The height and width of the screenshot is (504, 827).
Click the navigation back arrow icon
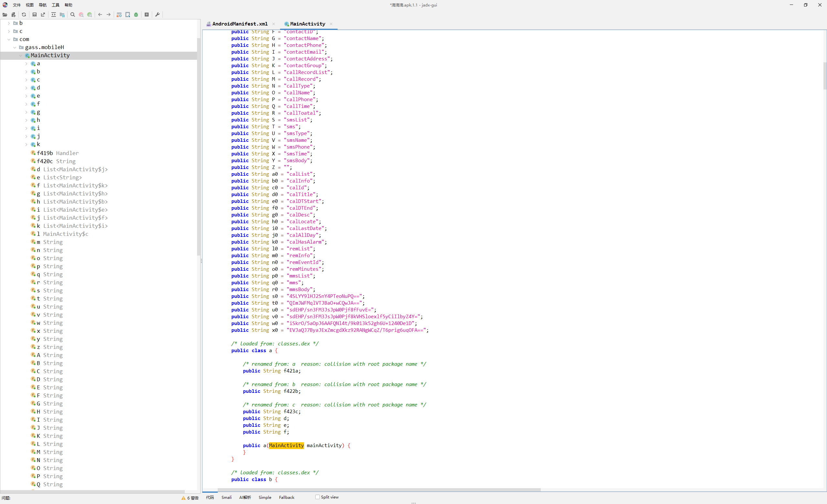tap(99, 14)
